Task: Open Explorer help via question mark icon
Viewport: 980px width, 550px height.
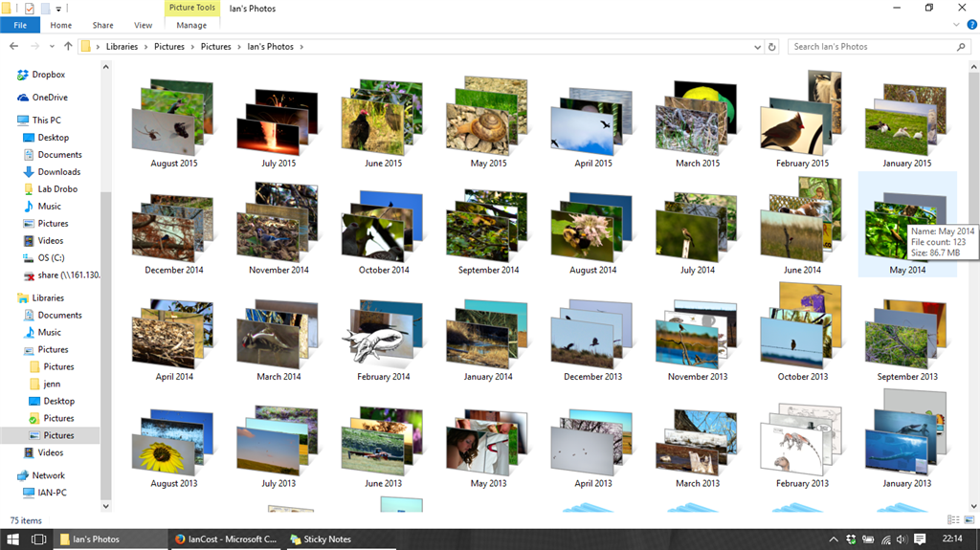Action: (x=969, y=25)
